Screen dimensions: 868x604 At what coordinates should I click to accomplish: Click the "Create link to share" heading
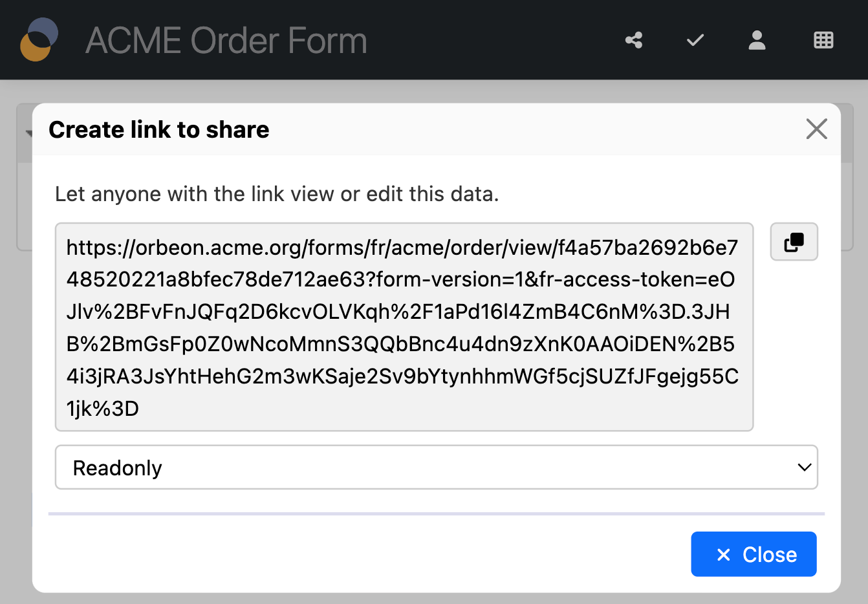159,130
